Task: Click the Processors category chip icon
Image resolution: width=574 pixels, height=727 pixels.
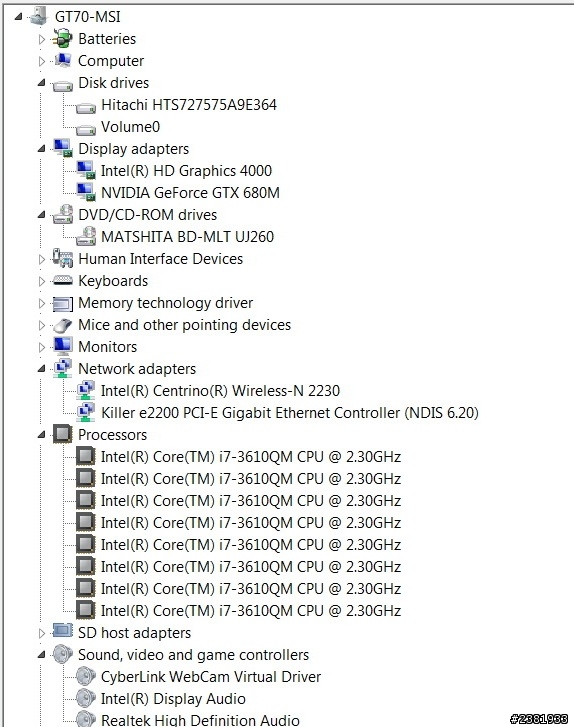Action: 62,434
